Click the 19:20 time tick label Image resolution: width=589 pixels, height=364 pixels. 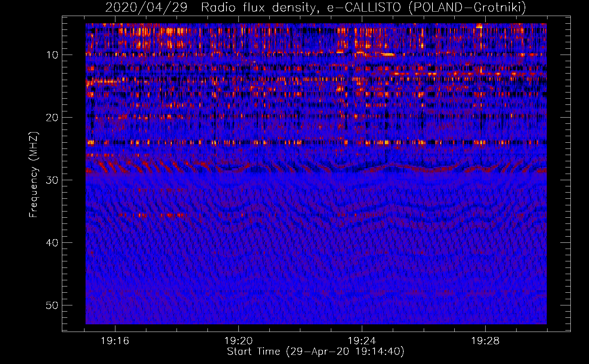coord(238,341)
